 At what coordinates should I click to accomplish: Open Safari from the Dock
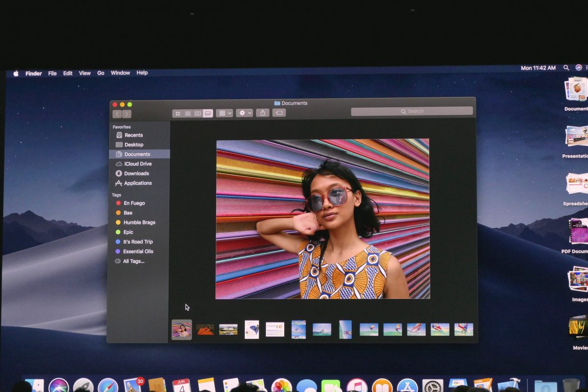click(108, 386)
